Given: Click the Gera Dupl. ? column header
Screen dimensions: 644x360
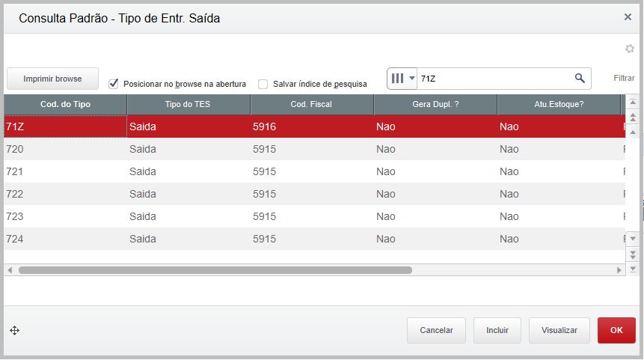Looking at the screenshot, I should tap(435, 104).
